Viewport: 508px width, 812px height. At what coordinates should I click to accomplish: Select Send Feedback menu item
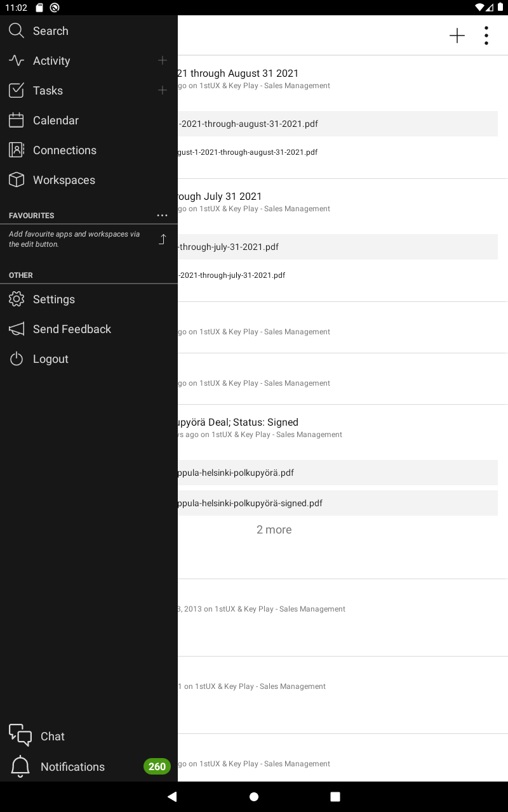[x=89, y=329]
